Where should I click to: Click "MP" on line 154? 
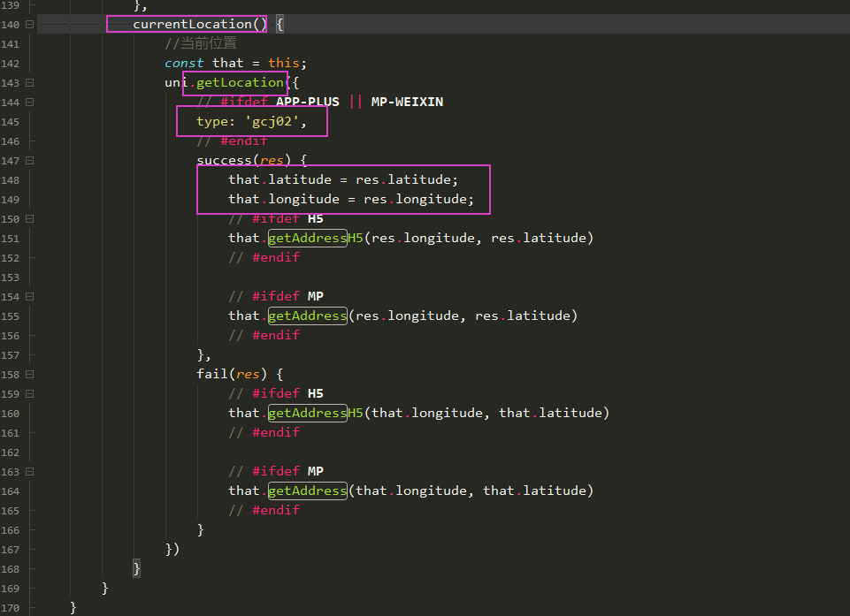click(x=316, y=296)
